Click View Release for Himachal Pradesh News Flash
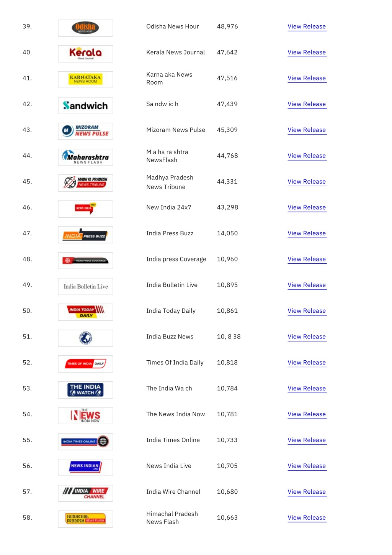 point(307,517)
